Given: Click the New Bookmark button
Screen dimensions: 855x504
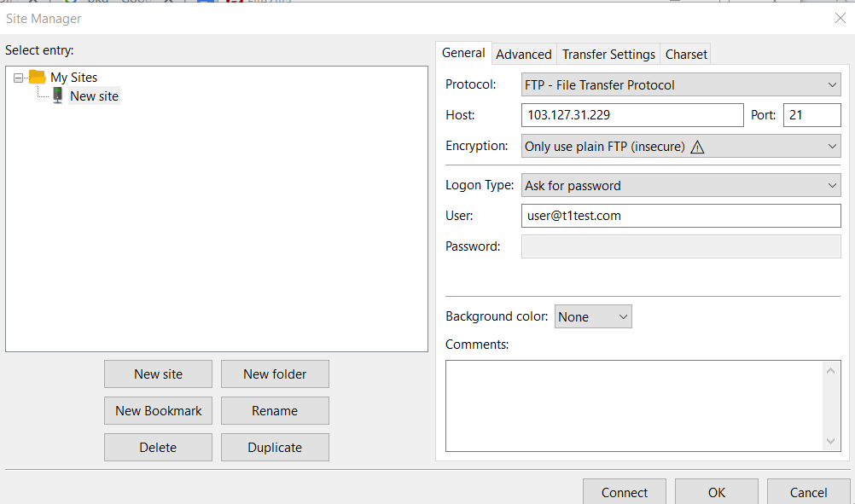Looking at the screenshot, I should 158,410.
